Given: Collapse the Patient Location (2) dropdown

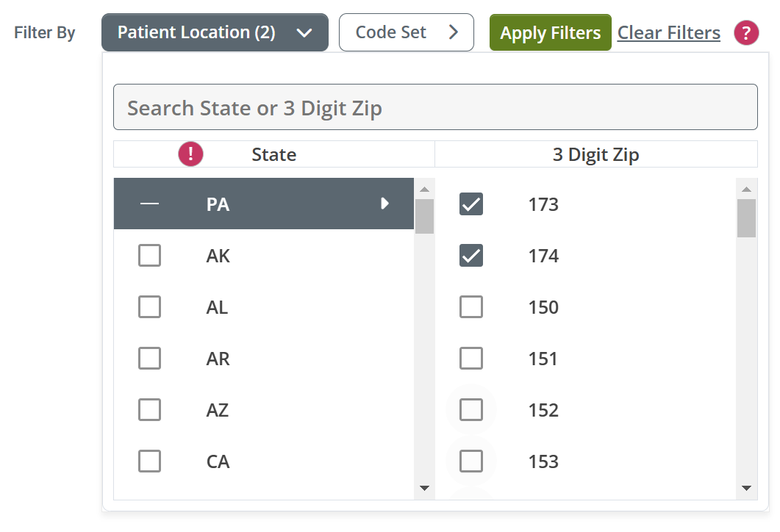Looking at the screenshot, I should click(x=215, y=32).
